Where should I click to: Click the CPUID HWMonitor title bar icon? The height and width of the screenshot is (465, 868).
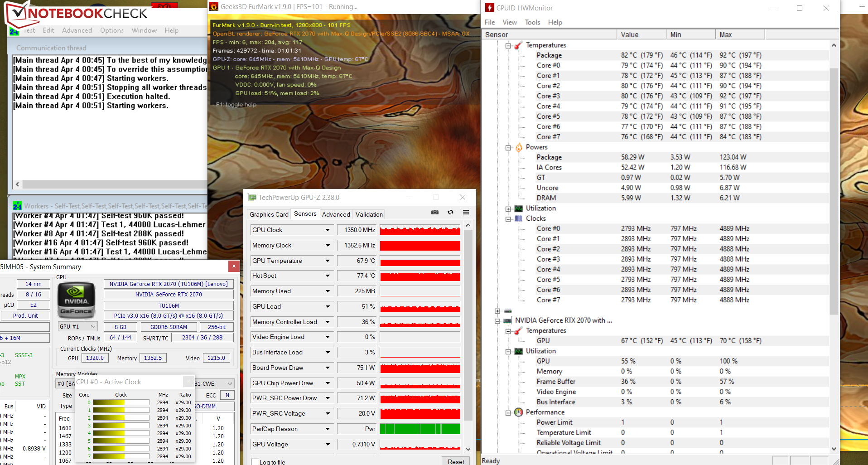(x=489, y=8)
